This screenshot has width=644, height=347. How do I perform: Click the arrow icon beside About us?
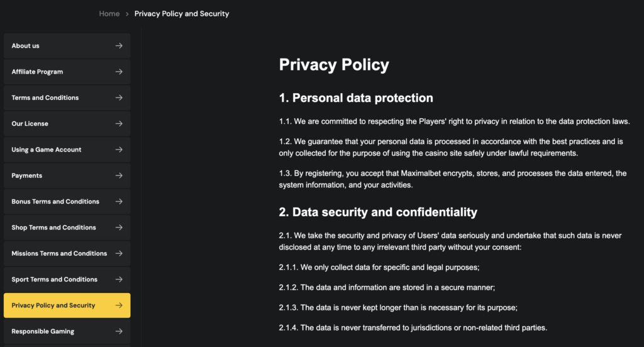(119, 46)
